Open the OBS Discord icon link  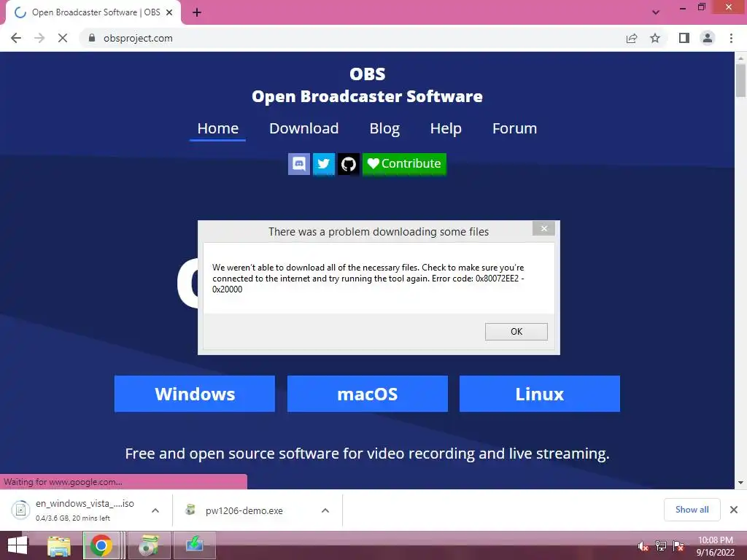pyautogui.click(x=298, y=164)
